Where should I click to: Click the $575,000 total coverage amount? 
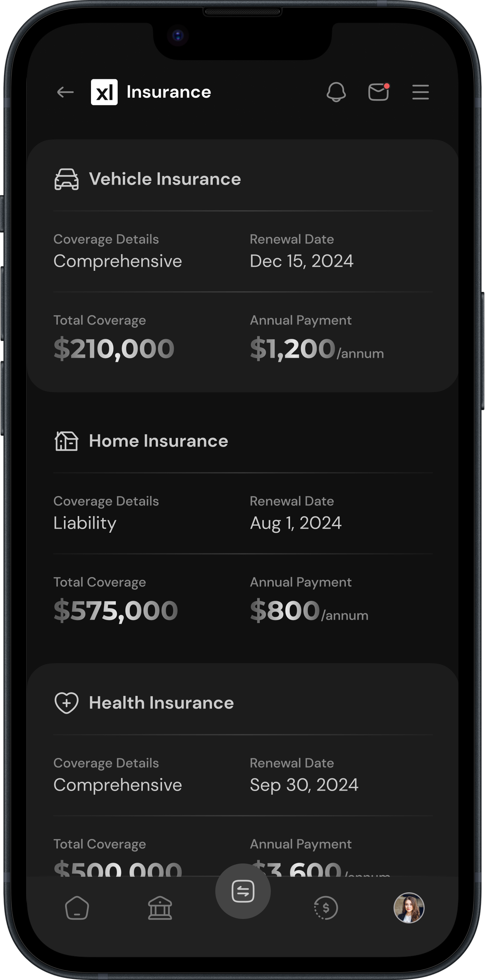tap(116, 610)
